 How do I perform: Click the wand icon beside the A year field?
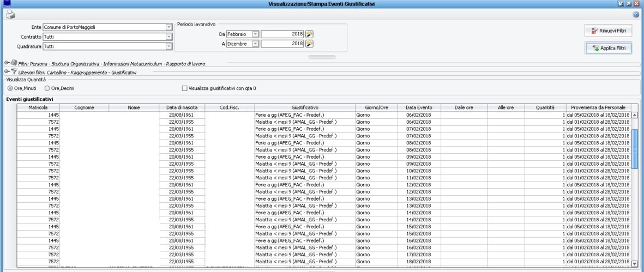point(309,44)
